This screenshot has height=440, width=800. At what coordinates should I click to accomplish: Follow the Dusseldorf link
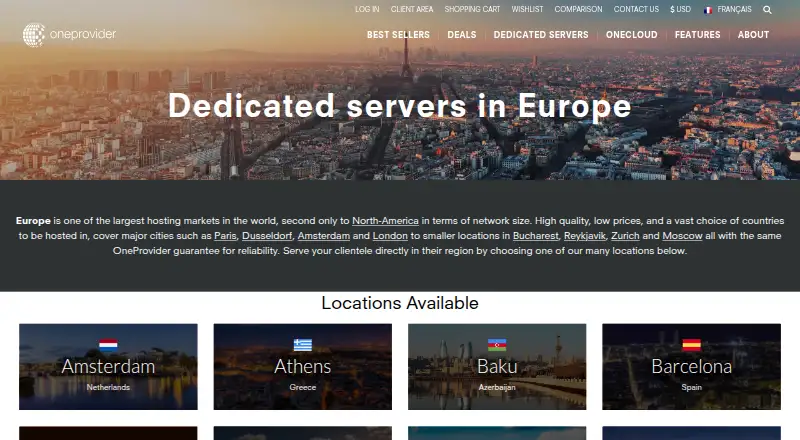pos(267,236)
